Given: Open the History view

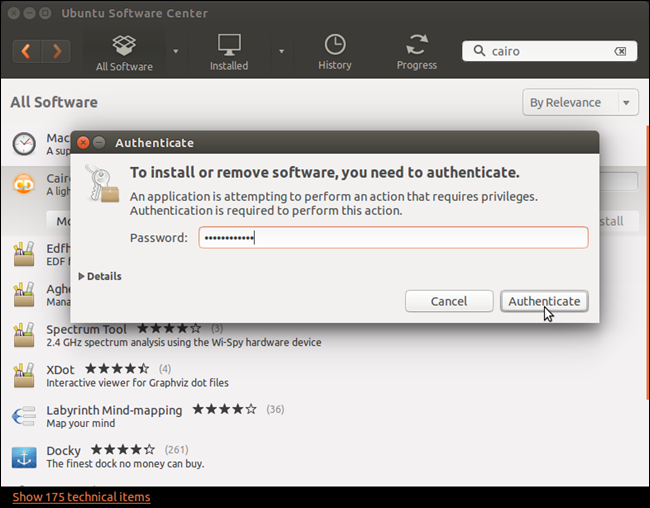Looking at the screenshot, I should point(335,53).
